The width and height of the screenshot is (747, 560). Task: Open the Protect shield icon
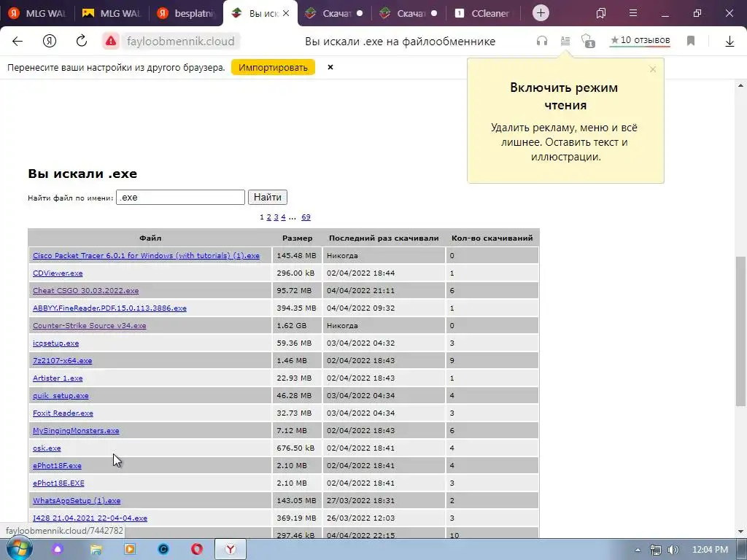[589, 41]
